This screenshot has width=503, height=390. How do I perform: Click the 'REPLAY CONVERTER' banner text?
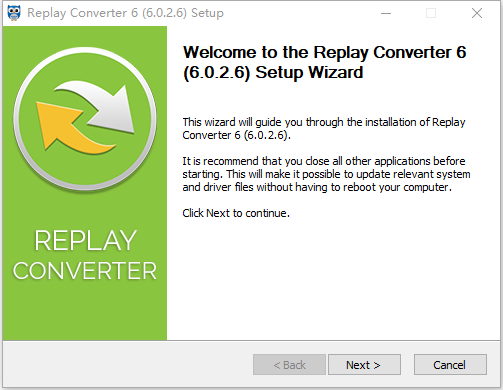click(85, 255)
